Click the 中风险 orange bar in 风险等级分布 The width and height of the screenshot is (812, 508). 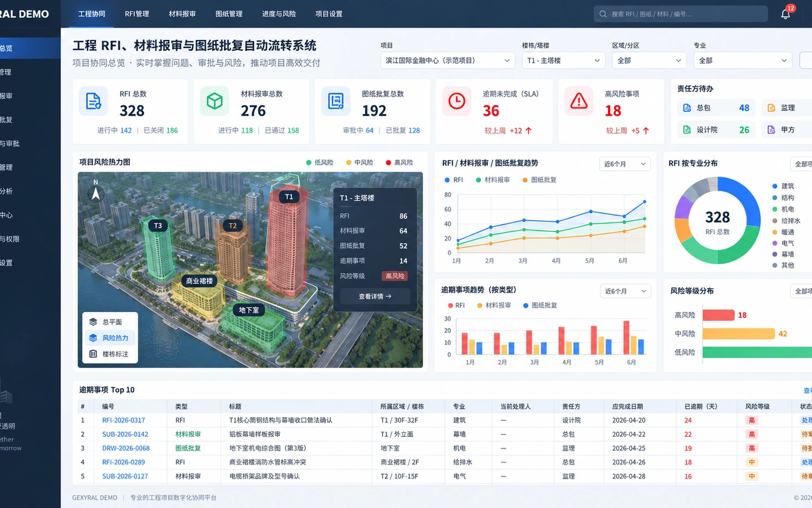coord(739,334)
